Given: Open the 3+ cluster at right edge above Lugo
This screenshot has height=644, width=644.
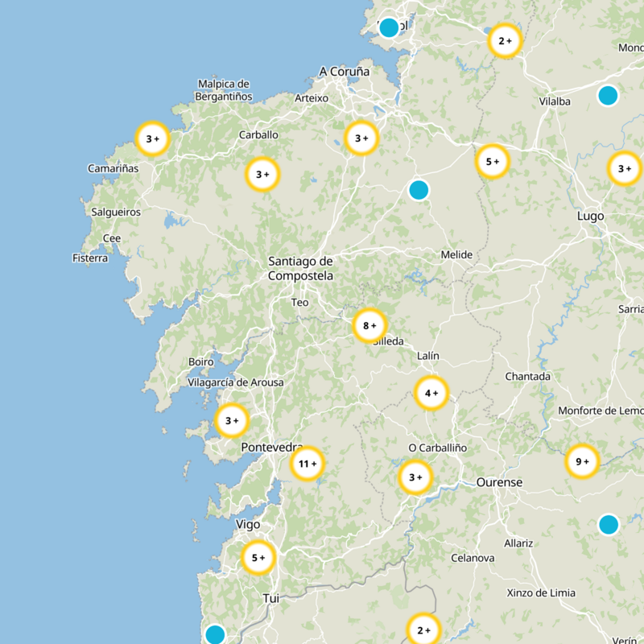Looking at the screenshot, I should [624, 169].
